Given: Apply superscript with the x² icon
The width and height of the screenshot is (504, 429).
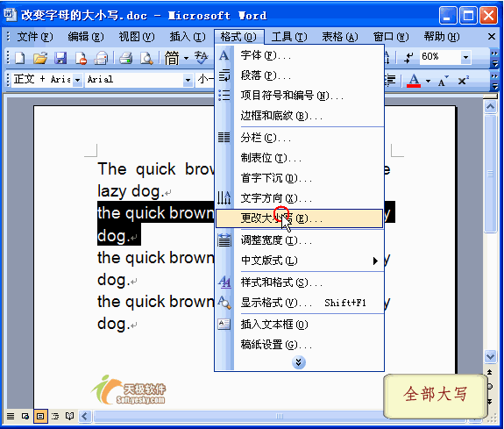Looking at the screenshot, I should coord(463,81).
